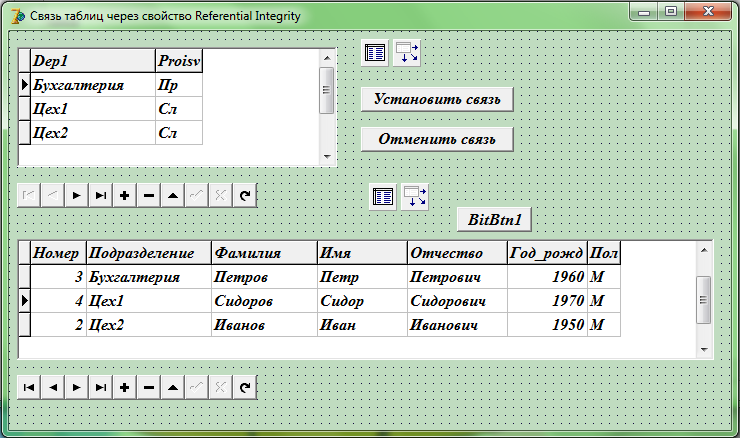Click the Отменить связь button
This screenshot has height=438, width=740.
437,139
